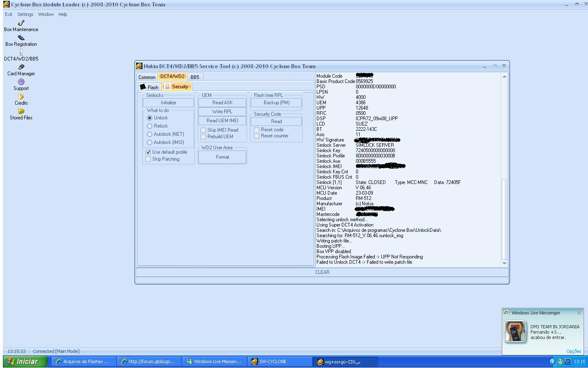Enable Reset code checkbox
The image size is (588, 368).
click(x=257, y=130)
